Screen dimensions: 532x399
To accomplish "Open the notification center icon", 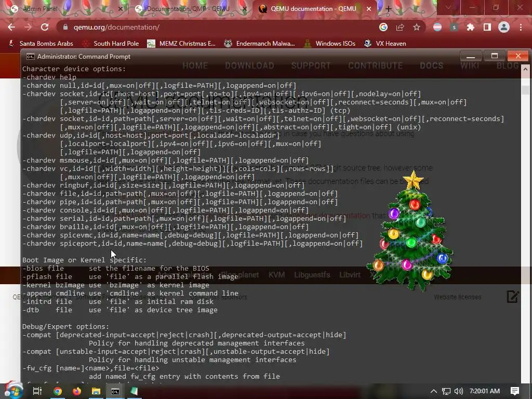I will coord(515,391).
